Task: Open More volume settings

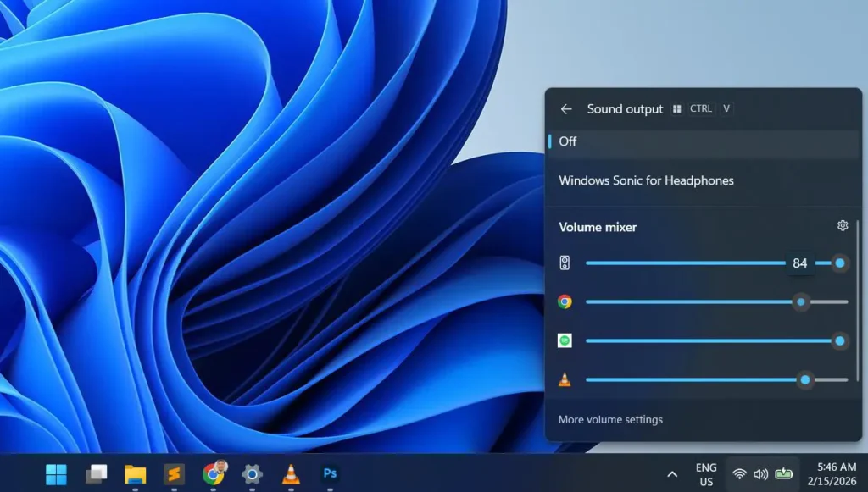Action: coord(610,418)
